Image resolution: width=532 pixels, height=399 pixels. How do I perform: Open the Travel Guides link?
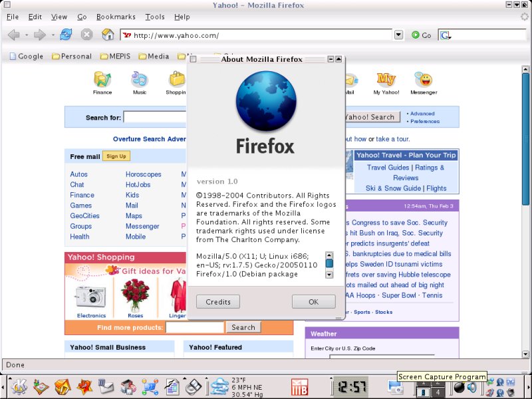point(388,168)
